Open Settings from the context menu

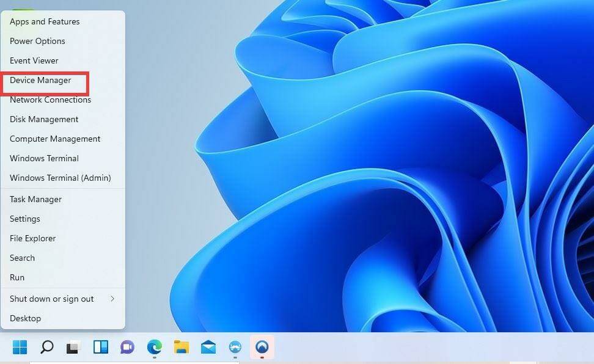coord(25,219)
